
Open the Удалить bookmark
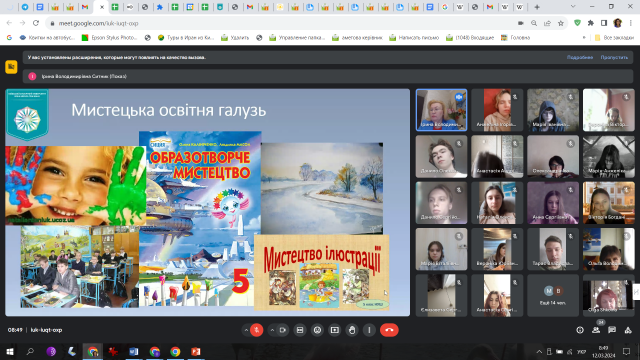click(x=235, y=38)
